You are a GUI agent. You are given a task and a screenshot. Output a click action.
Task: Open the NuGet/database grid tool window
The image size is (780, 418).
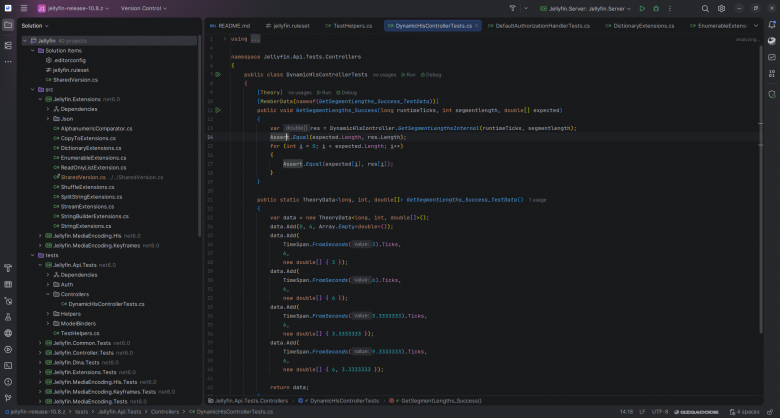8,285
